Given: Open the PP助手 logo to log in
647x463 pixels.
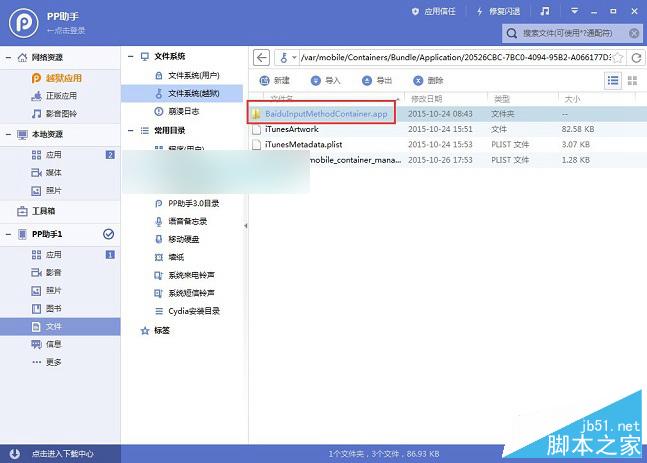Looking at the screenshot, I should click(24, 23).
